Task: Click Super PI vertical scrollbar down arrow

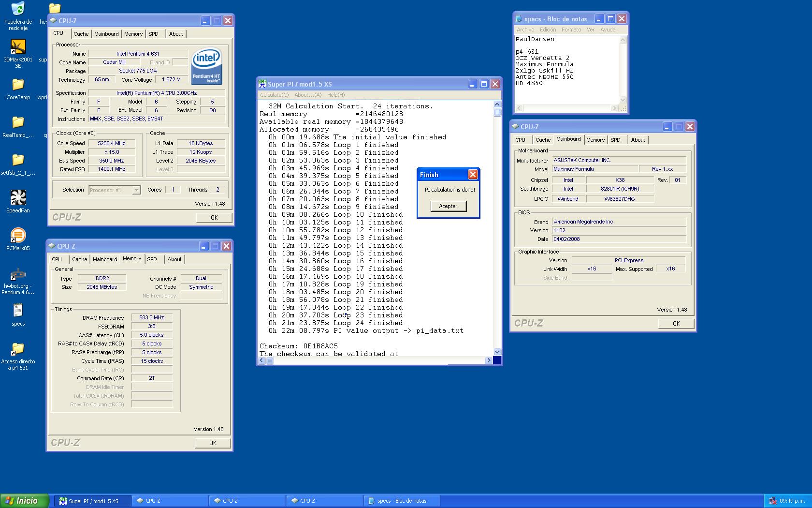Action: pyautogui.click(x=497, y=352)
